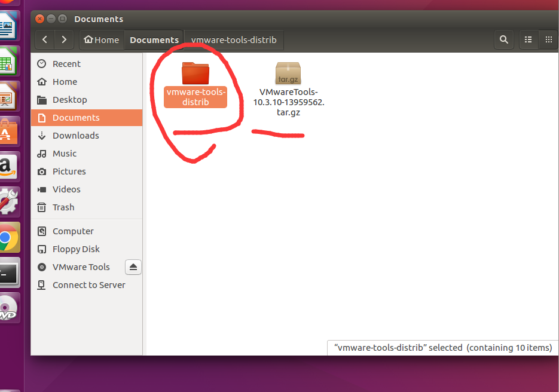Close the Documents window

click(40, 19)
